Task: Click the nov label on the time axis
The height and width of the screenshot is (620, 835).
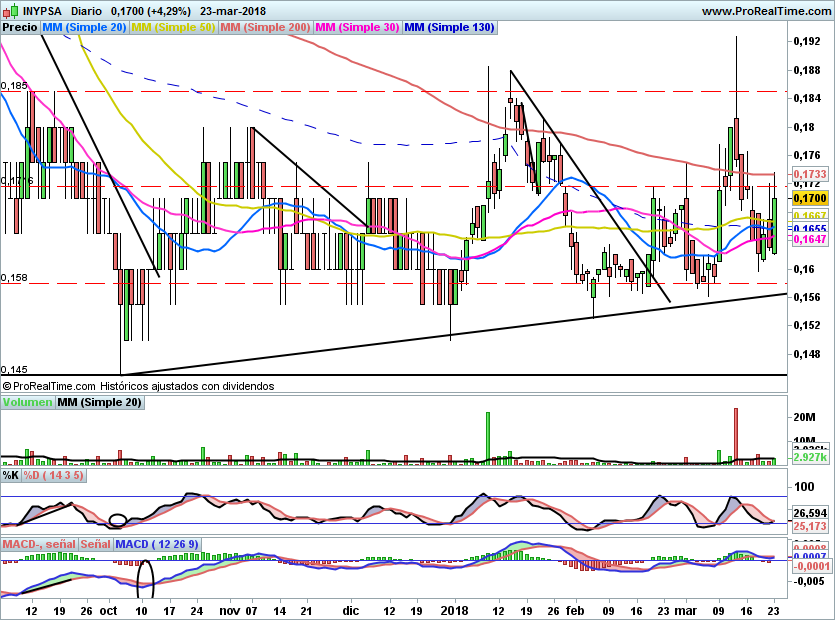Action: 230,610
